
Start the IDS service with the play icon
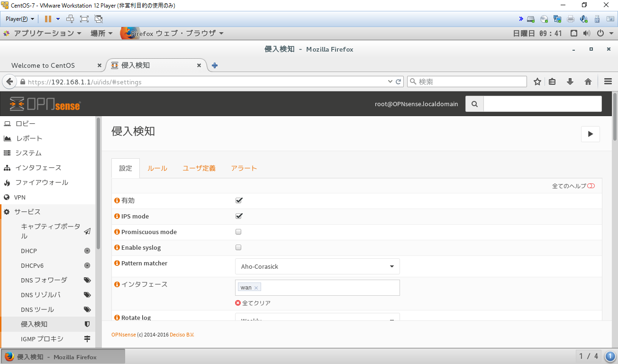[x=590, y=134]
